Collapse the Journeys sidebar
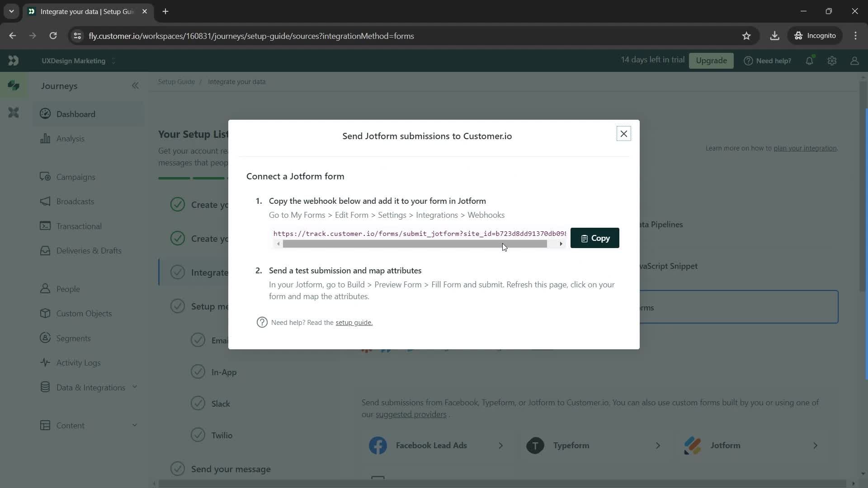This screenshot has width=868, height=488. tap(135, 86)
